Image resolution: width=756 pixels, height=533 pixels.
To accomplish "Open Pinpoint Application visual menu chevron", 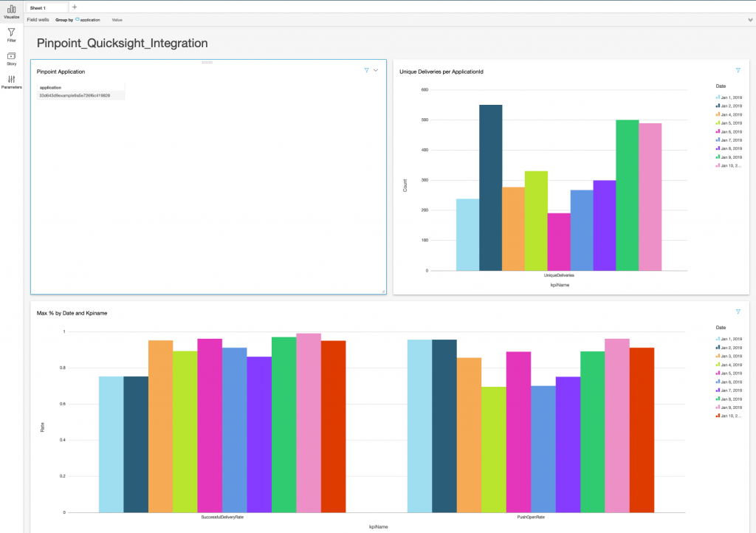I will tap(376, 70).
